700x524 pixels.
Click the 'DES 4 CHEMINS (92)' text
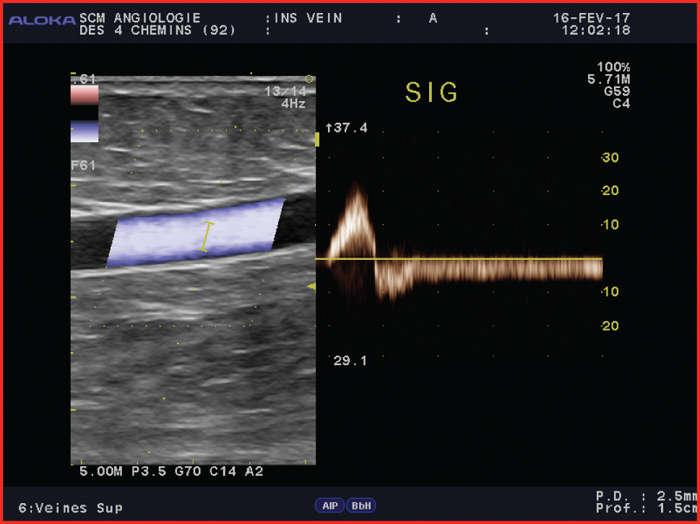[157, 30]
